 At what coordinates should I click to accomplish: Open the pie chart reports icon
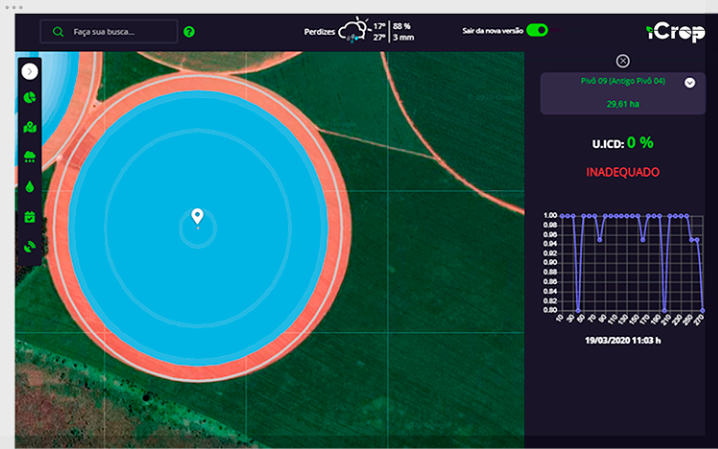coord(30,99)
